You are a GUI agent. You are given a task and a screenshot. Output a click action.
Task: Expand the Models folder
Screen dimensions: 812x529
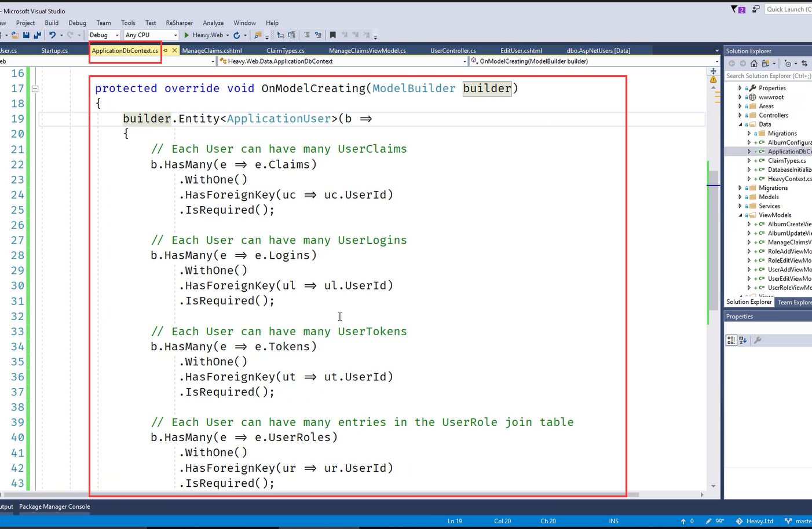click(740, 197)
